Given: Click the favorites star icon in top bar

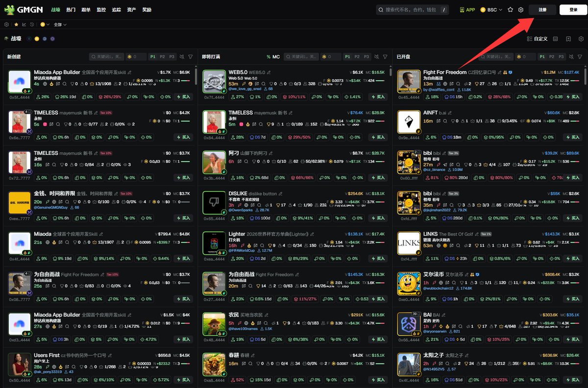Looking at the screenshot, I should tap(510, 9).
